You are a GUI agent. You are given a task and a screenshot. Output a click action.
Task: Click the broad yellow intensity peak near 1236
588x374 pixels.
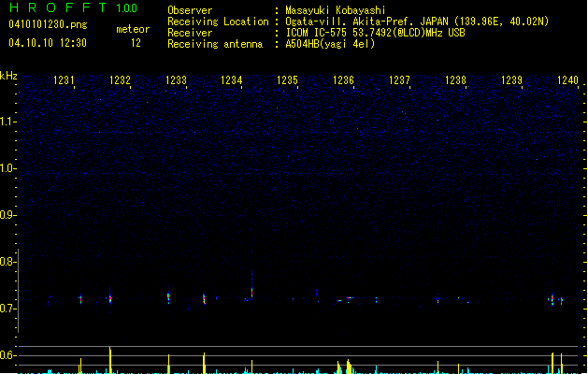(349, 367)
